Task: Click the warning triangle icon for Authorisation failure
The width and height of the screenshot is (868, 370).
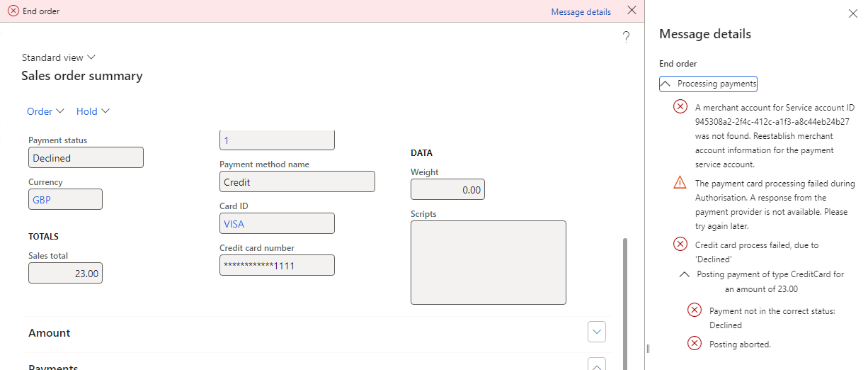Action: pos(680,182)
